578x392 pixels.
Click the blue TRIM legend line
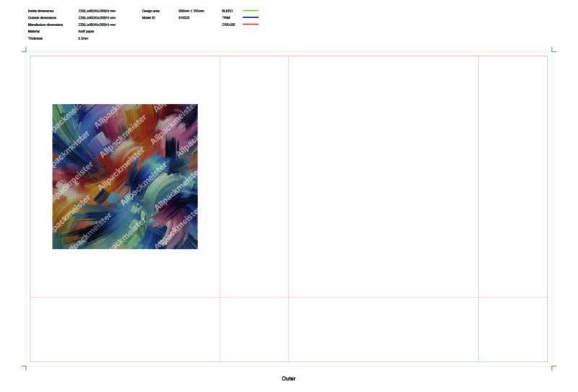point(251,17)
